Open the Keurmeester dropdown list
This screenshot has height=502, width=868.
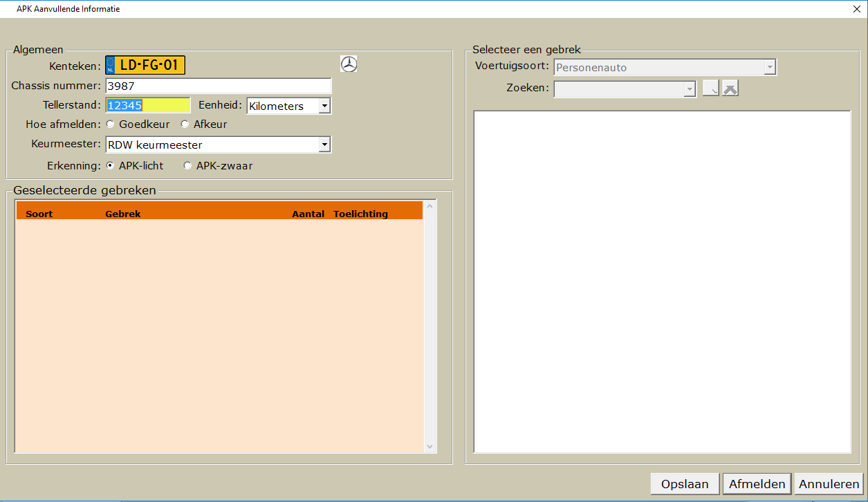(x=324, y=145)
